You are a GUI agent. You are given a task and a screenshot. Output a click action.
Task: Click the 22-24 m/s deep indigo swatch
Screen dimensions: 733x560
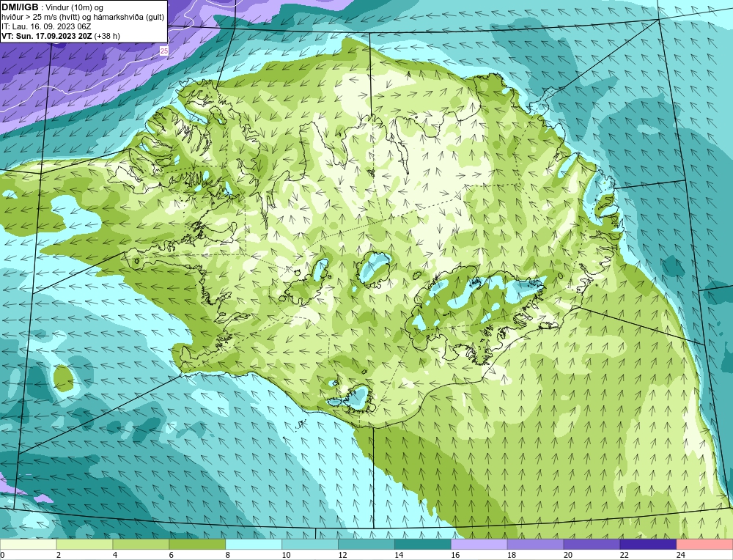point(649,545)
